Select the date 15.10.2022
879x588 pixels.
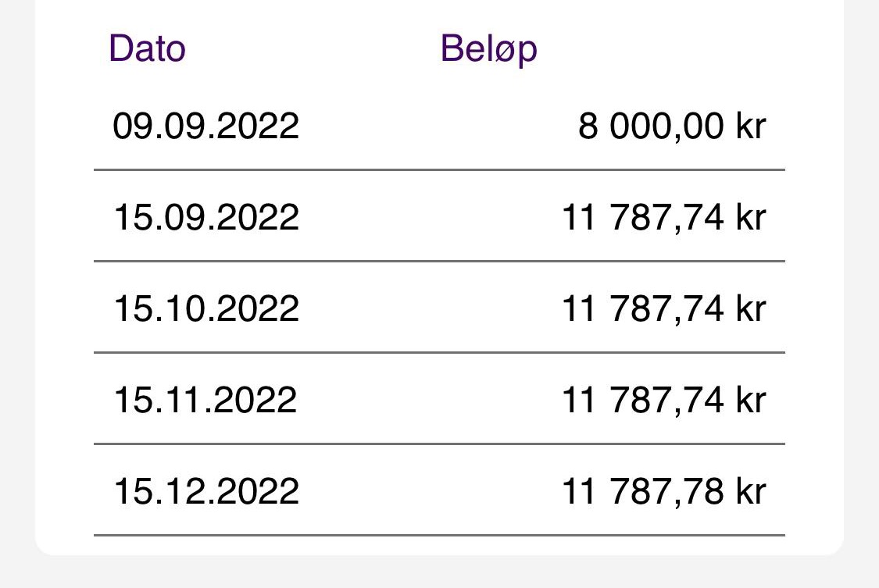coord(205,308)
